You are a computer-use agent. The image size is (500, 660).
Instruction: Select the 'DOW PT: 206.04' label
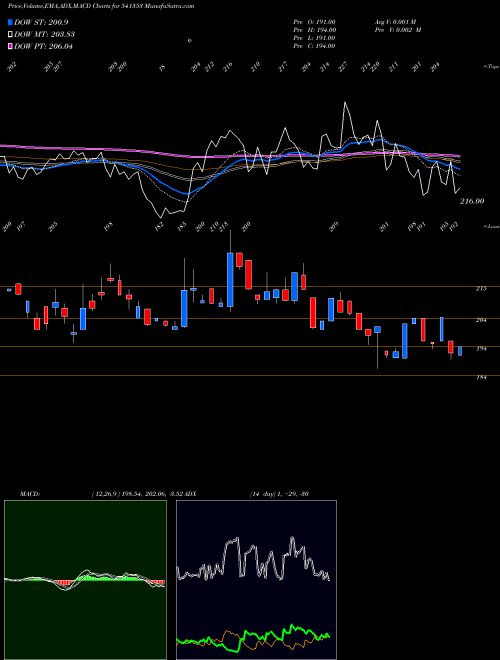(43, 46)
